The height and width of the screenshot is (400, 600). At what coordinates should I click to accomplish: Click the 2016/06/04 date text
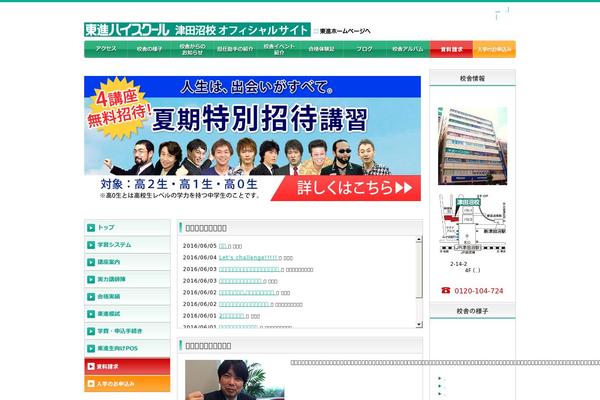point(200,258)
